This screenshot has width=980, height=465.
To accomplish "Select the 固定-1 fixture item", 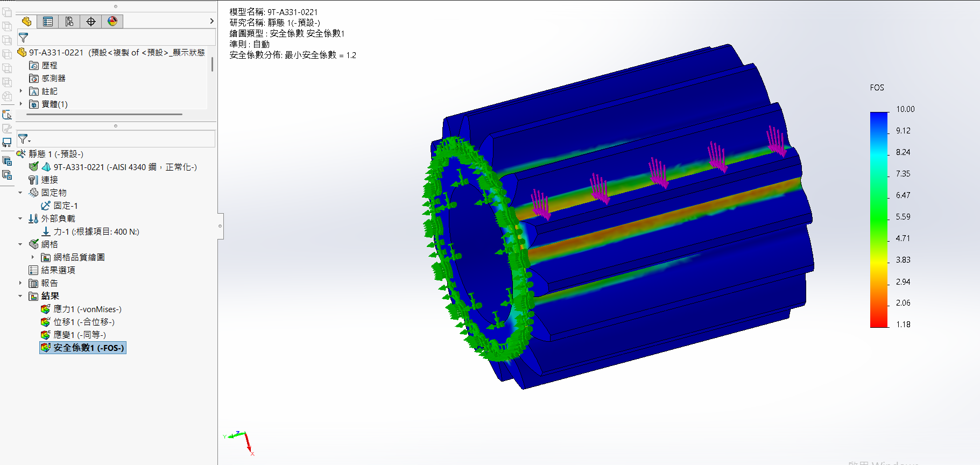I will click(x=65, y=206).
